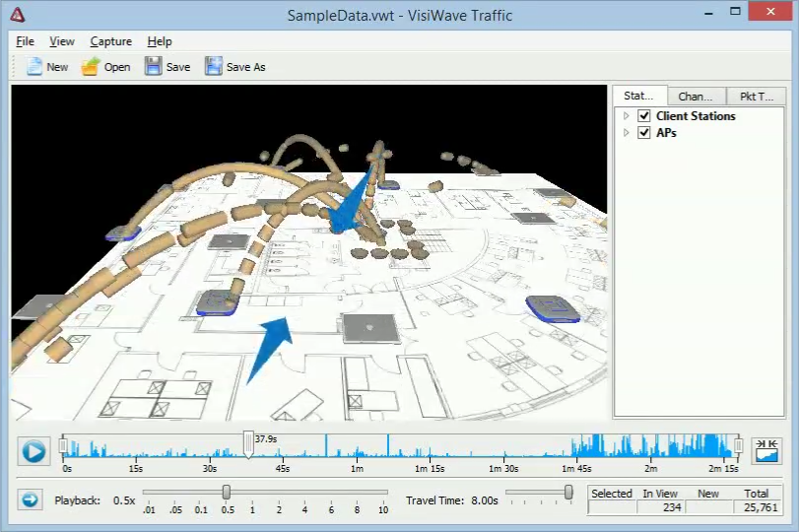The image size is (799, 532).
Task: Click the Total count value 25,761
Action: point(761,507)
